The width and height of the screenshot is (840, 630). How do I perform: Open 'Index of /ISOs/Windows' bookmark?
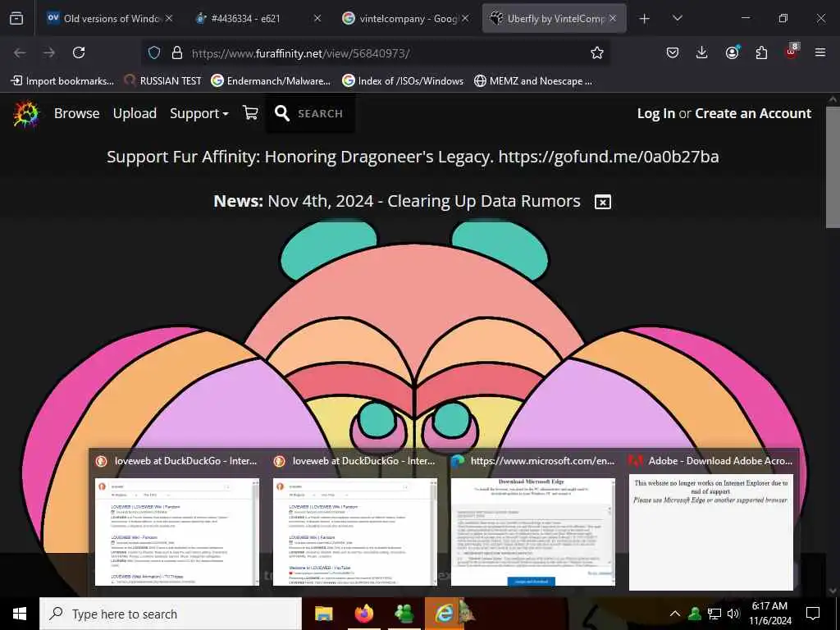(x=402, y=81)
